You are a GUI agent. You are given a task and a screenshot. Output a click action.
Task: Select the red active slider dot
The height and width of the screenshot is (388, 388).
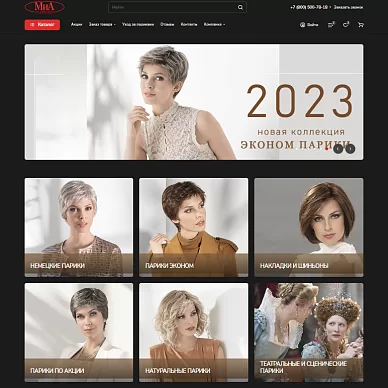[x=326, y=149]
